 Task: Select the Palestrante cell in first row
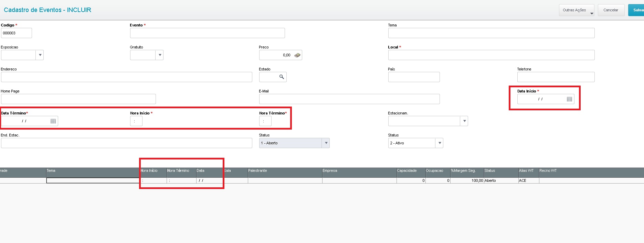[x=285, y=180]
